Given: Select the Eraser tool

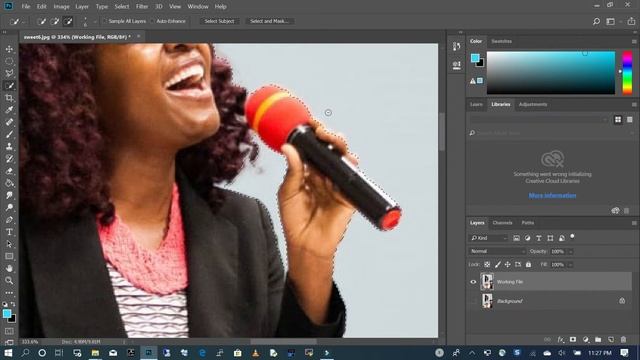Looking at the screenshot, I should 9,171.
